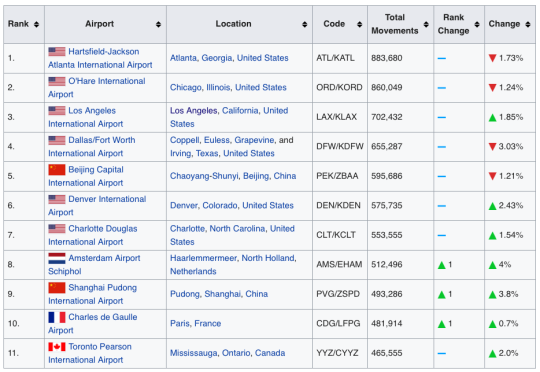Sort by Location column sort arrows
This screenshot has width=540, height=372.
point(304,24)
